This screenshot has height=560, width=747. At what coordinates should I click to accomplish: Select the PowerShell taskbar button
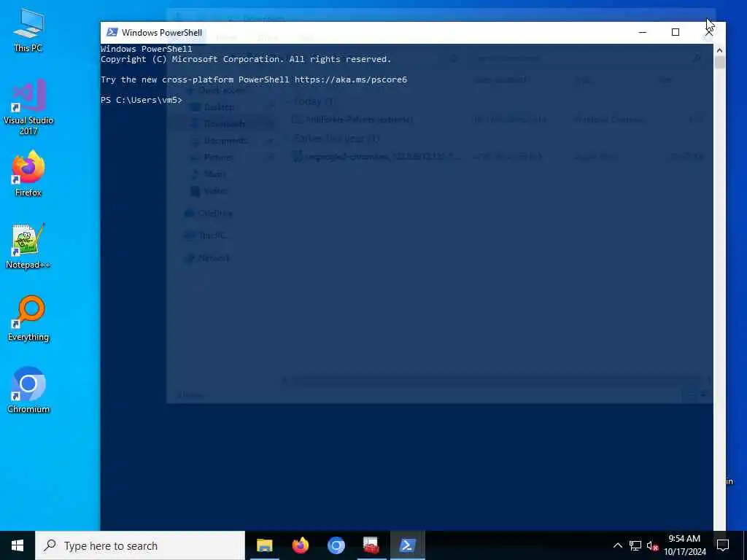[x=407, y=545]
